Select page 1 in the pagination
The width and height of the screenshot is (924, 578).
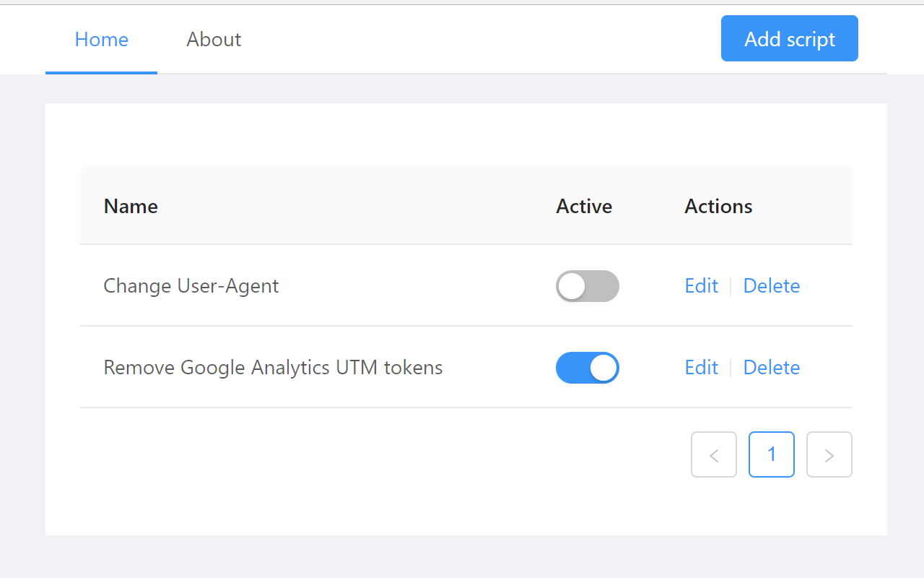click(772, 454)
